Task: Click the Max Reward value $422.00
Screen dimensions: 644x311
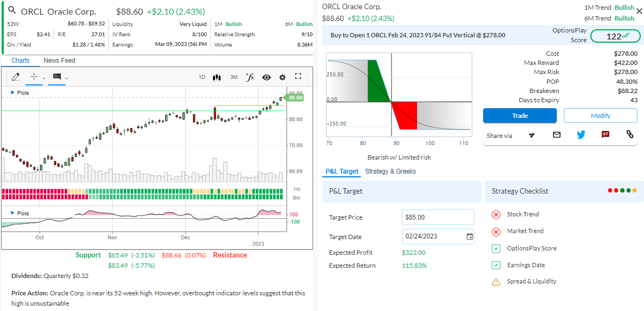Action: 626,63
